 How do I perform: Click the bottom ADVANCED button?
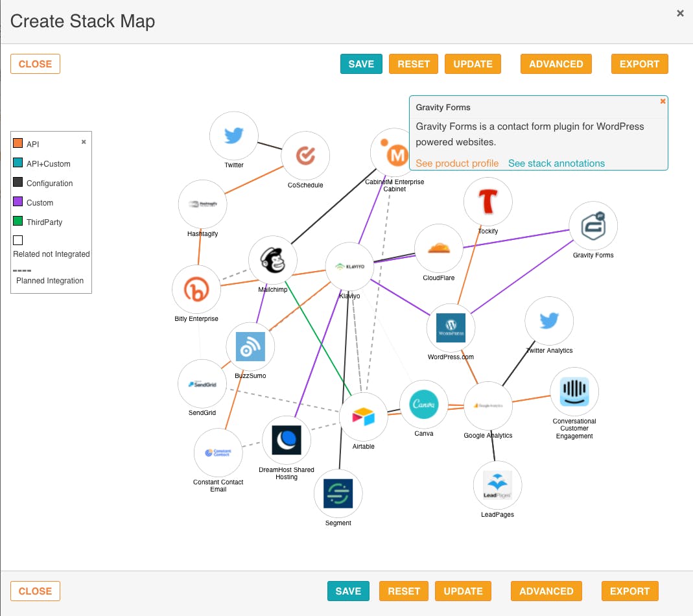[546, 591]
